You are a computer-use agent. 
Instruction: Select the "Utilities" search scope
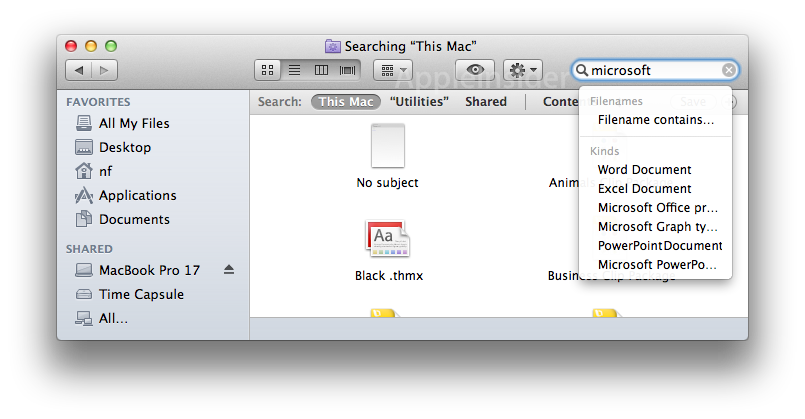point(419,102)
